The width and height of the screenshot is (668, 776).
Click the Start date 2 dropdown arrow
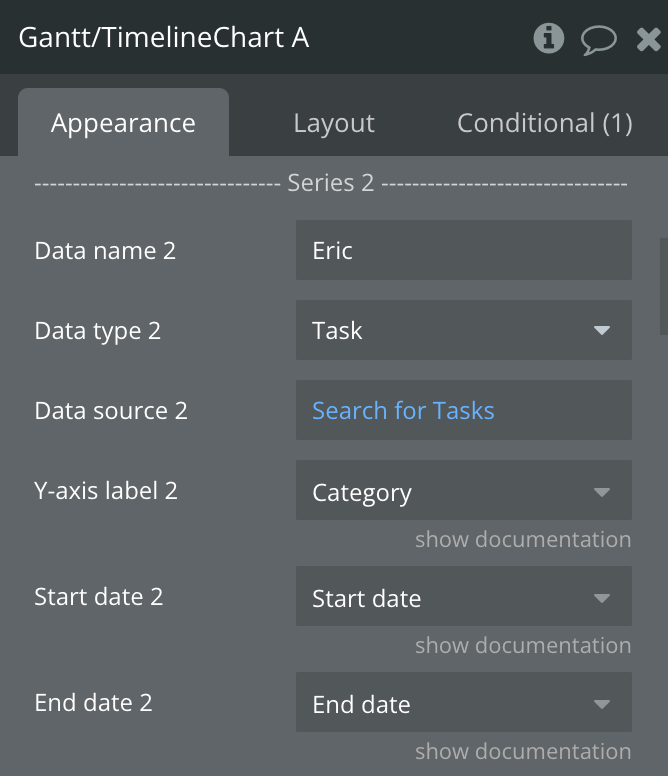(602, 598)
